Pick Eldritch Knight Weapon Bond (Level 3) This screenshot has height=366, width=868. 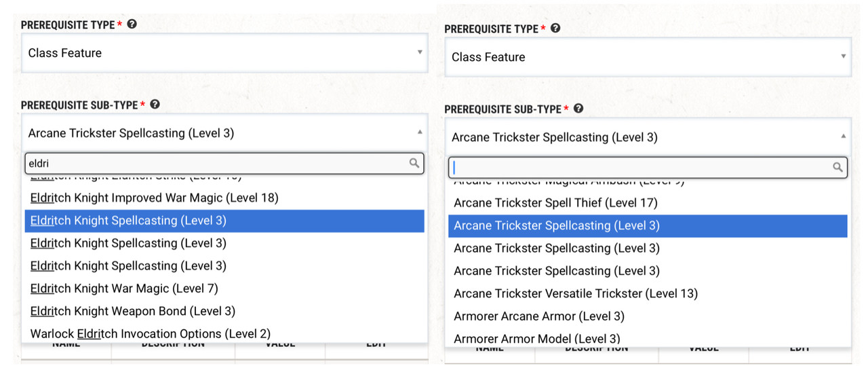[x=224, y=311]
